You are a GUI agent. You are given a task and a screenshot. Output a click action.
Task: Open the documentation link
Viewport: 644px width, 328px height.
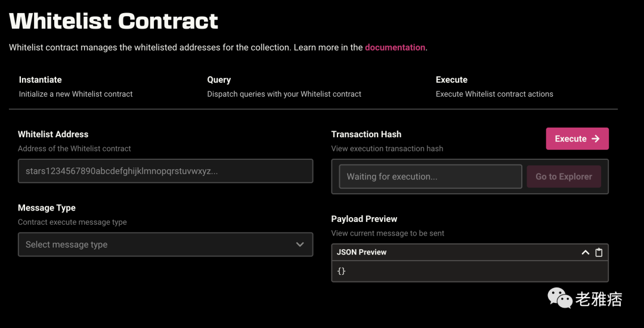point(395,47)
